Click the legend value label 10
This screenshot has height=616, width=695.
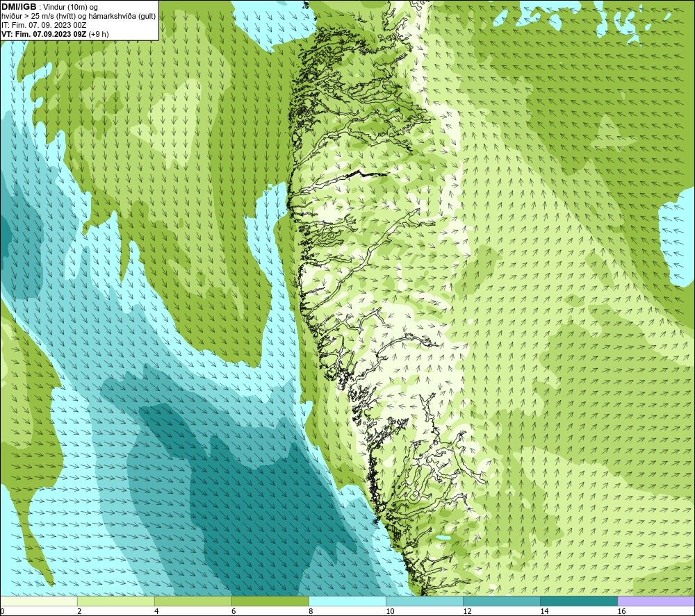pyautogui.click(x=390, y=611)
